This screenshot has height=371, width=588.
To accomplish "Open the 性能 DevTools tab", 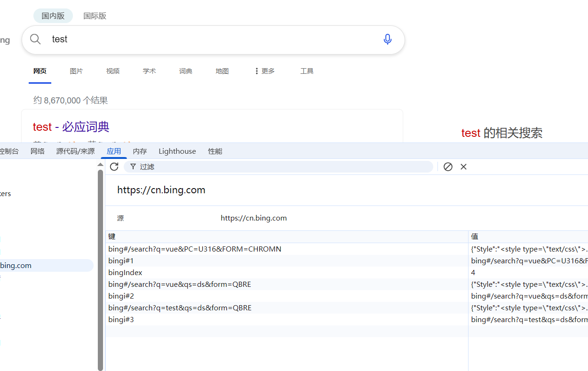I will click(x=215, y=151).
